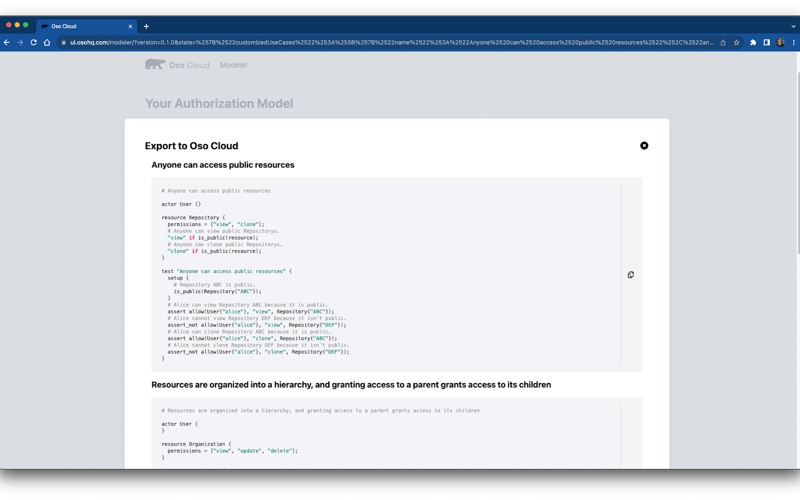Open a new browser tab
800x500 pixels.
click(146, 27)
